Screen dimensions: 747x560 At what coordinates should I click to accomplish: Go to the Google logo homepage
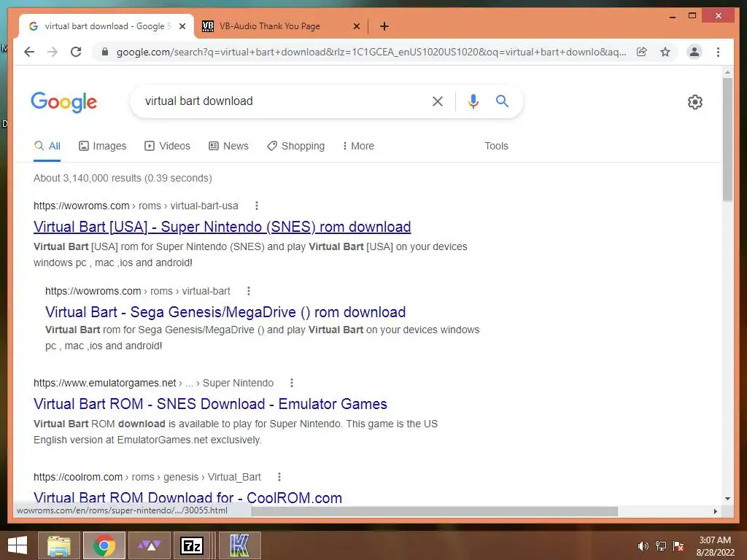[64, 102]
